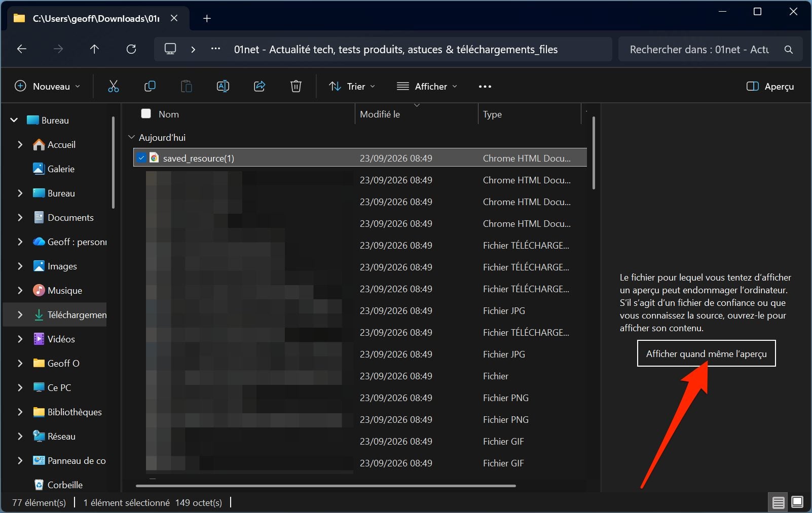Click the Cut scissors icon

[114, 86]
